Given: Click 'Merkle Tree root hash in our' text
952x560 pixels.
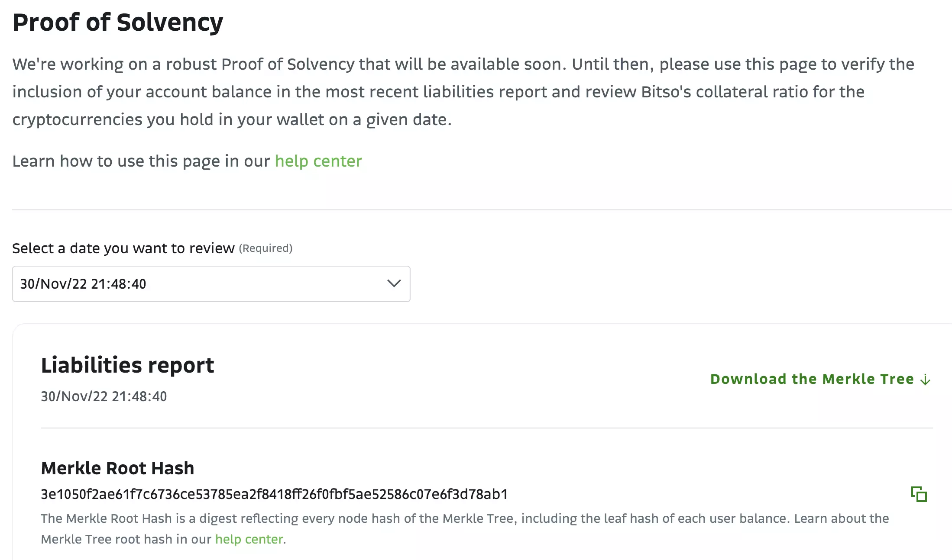Looking at the screenshot, I should (x=126, y=539).
